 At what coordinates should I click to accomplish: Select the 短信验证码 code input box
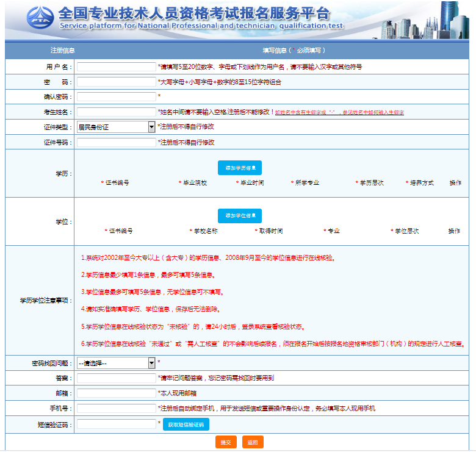pos(116,424)
